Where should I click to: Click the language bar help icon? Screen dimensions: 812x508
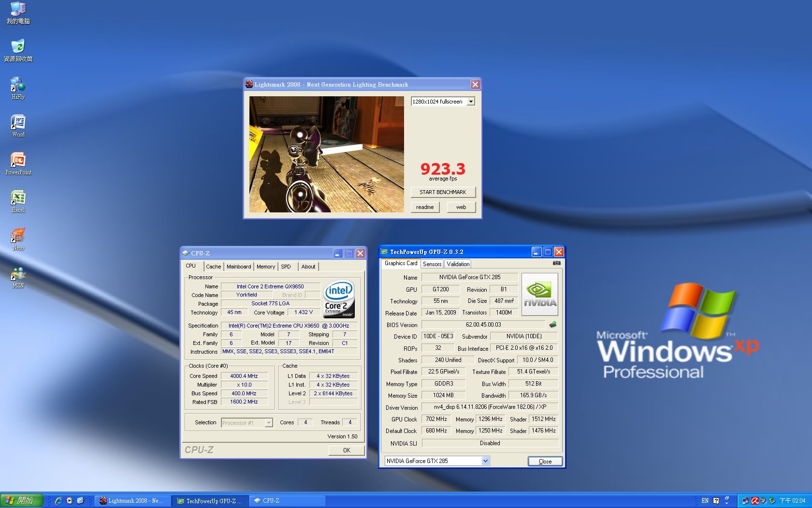(716, 501)
